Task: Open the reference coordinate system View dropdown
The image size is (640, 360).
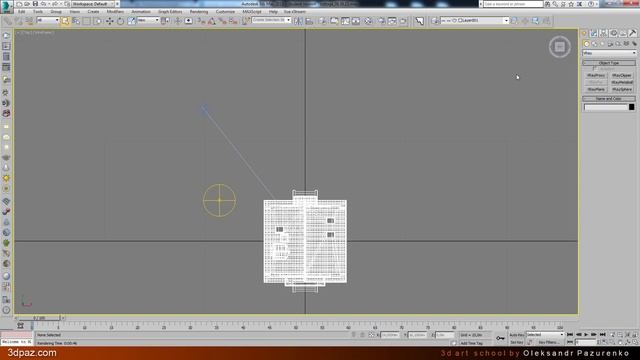Action: [148, 20]
